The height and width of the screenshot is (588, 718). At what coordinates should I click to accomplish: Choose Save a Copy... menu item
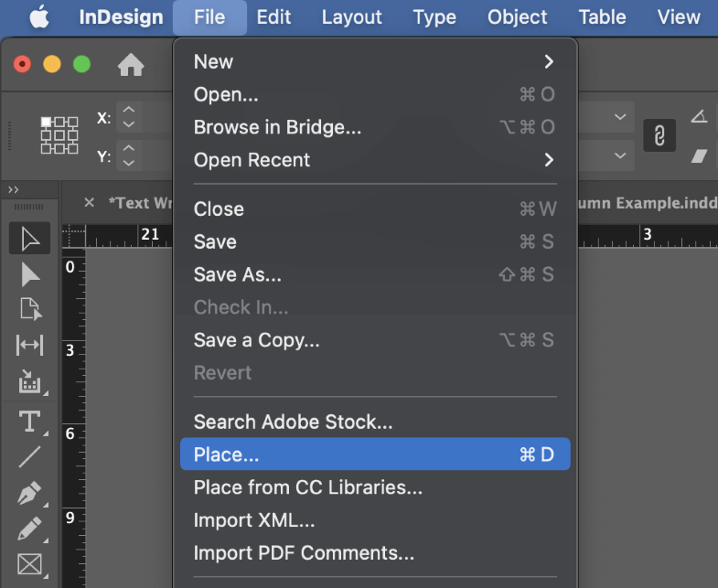375,340
